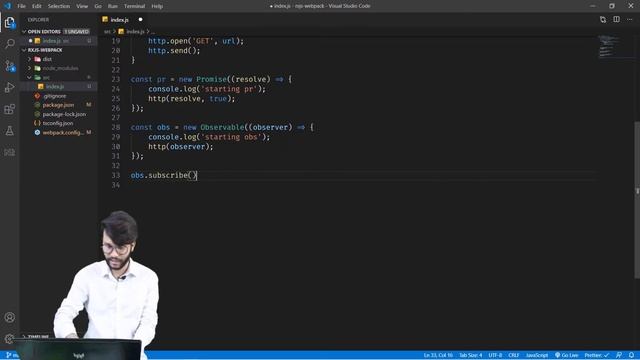Click line number 23 in gutter
Viewport: 640px width, 360px height.
click(116, 79)
